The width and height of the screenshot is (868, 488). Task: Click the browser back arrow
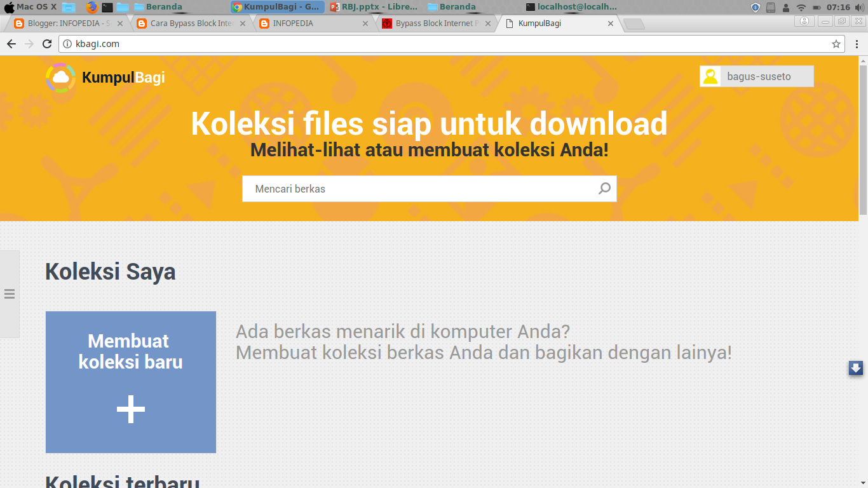(11, 44)
